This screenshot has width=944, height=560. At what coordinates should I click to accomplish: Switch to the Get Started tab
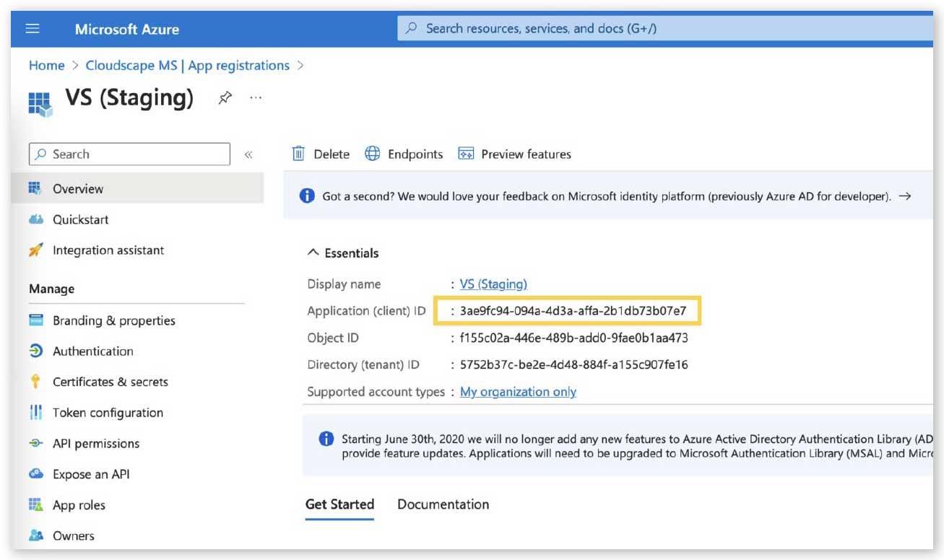(339, 504)
